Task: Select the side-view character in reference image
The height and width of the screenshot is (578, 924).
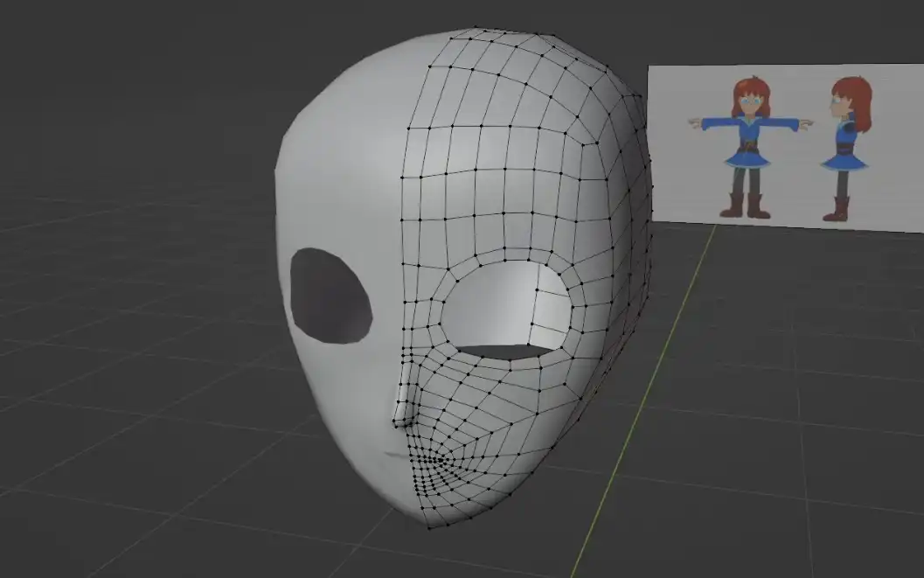Action: [846, 144]
